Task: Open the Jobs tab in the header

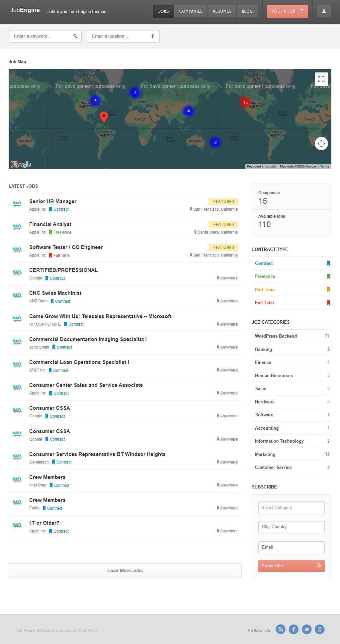Action: tap(163, 11)
